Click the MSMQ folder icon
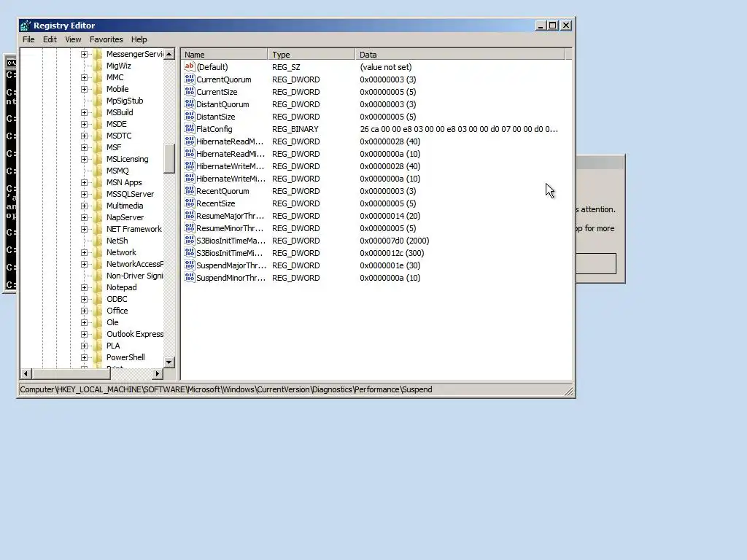 (x=98, y=171)
